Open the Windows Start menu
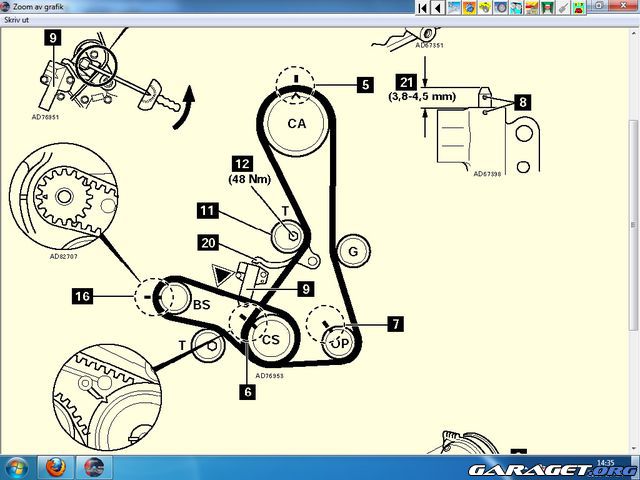 point(17,467)
